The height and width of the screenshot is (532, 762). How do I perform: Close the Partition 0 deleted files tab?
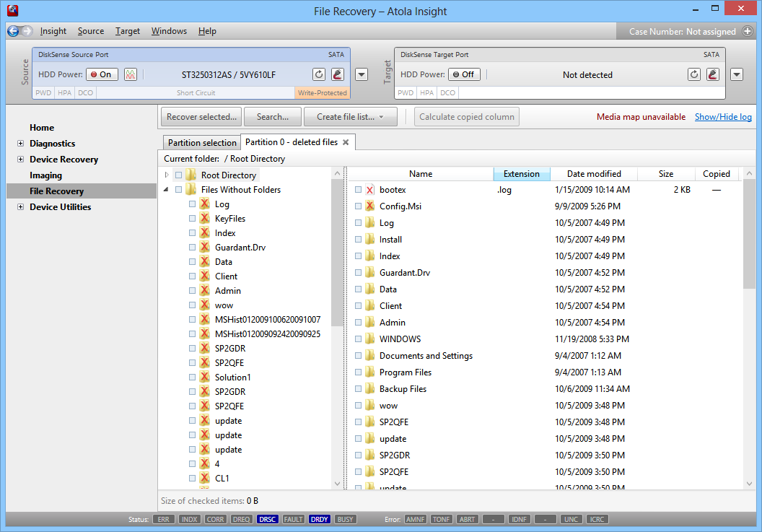346,142
